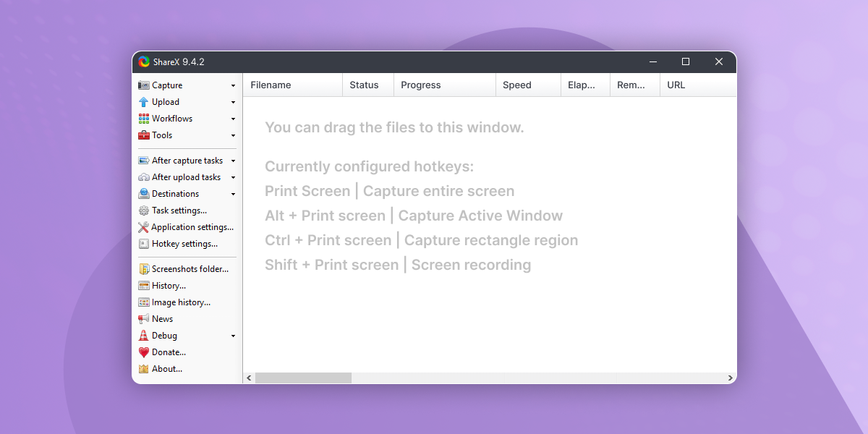Expand the Upload submenu arrow
The image size is (868, 434).
pyautogui.click(x=233, y=103)
